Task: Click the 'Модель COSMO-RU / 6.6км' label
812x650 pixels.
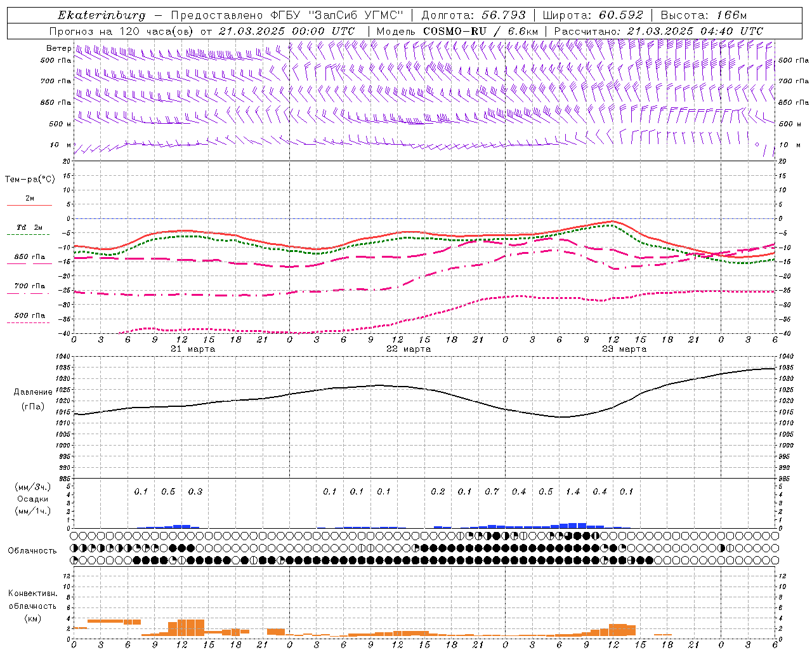Action: coord(457,31)
